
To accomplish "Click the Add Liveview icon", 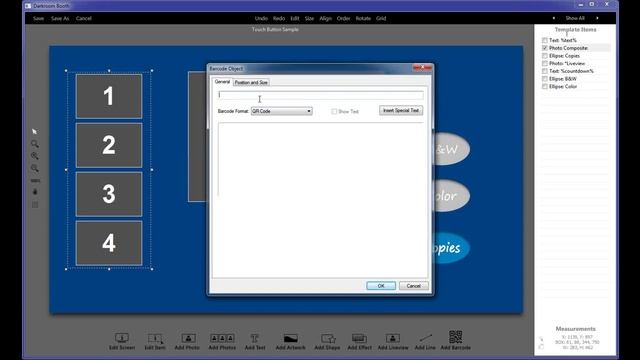I will (393, 338).
